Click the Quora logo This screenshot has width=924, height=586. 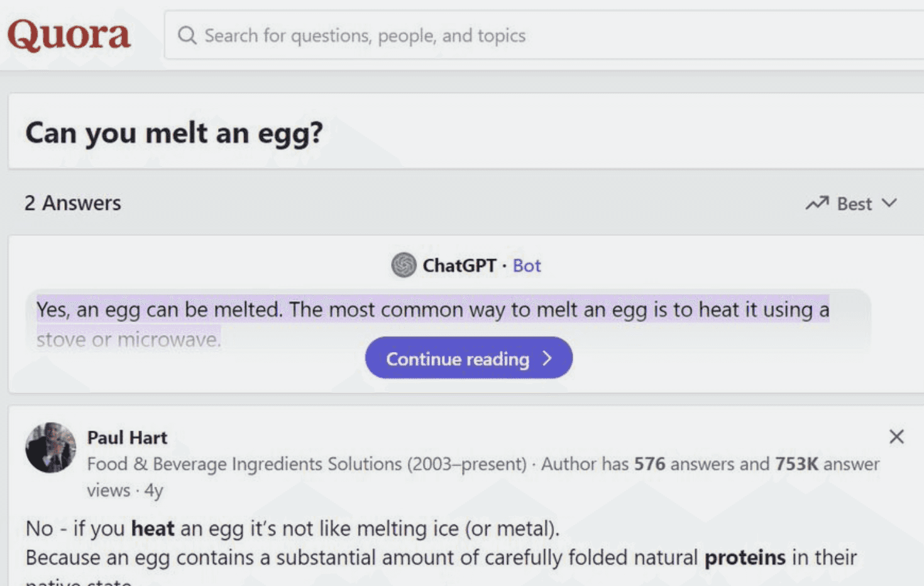[69, 35]
